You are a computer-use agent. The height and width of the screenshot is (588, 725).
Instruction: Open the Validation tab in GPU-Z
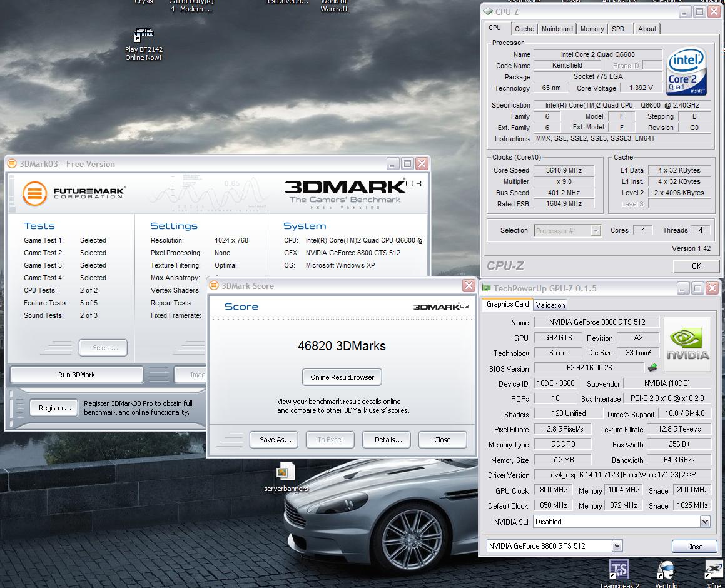pyautogui.click(x=550, y=305)
